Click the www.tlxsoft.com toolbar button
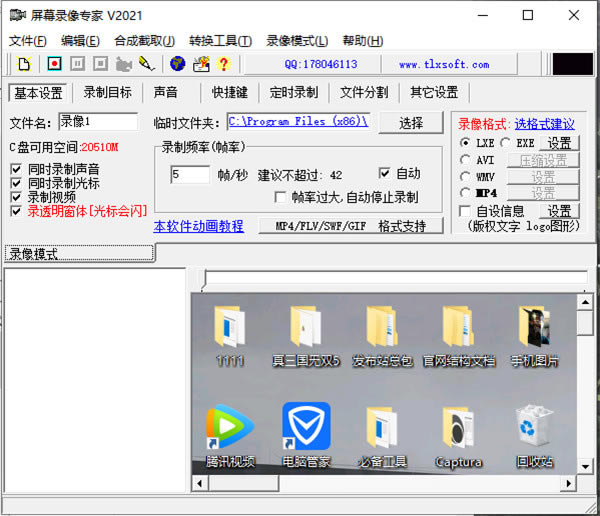Screen dimensions: 600x516 click(x=444, y=64)
